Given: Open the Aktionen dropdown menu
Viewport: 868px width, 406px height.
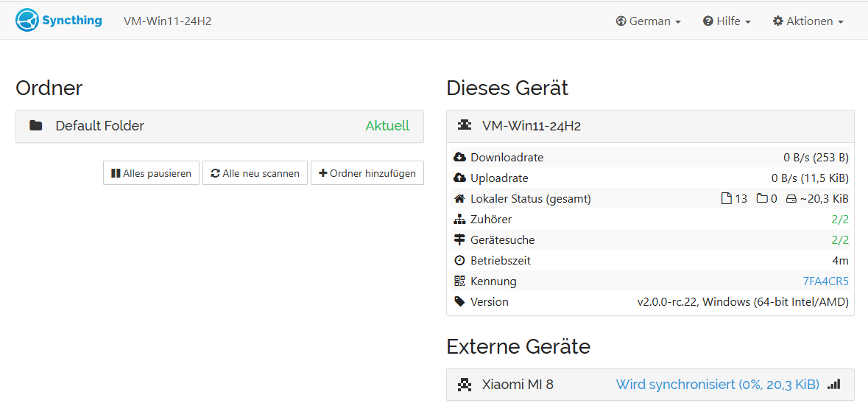Looking at the screenshot, I should tap(808, 21).
